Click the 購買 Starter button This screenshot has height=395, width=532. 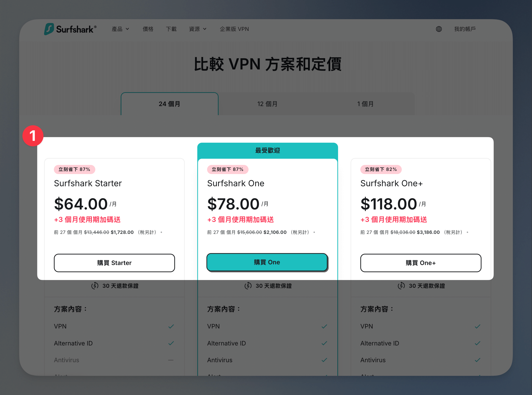tap(114, 263)
